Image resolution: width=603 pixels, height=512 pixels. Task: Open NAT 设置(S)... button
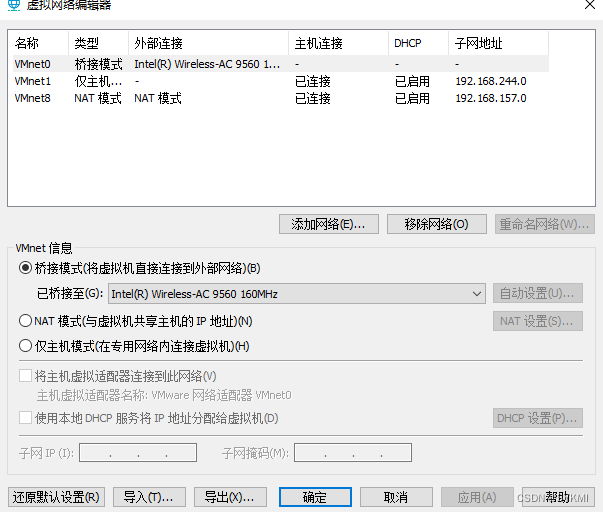click(x=538, y=321)
